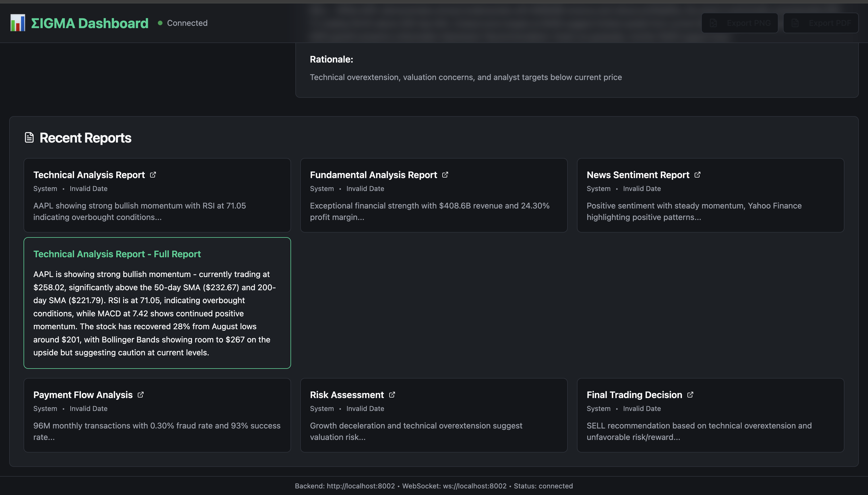Viewport: 868px width, 495px height.
Task: Click the Backend localhost:8002 footer text
Action: coord(344,486)
